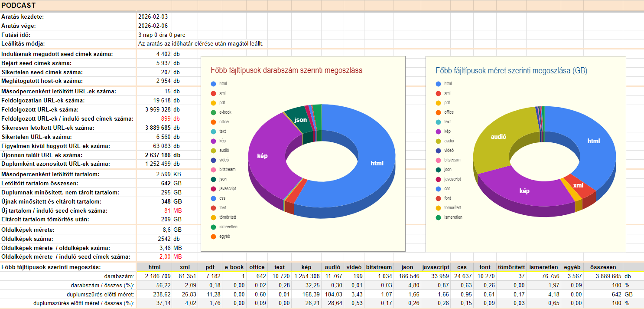Select the PODCAST heading cell
Image resolution: width=644 pixels, height=309 pixels.
point(19,5)
